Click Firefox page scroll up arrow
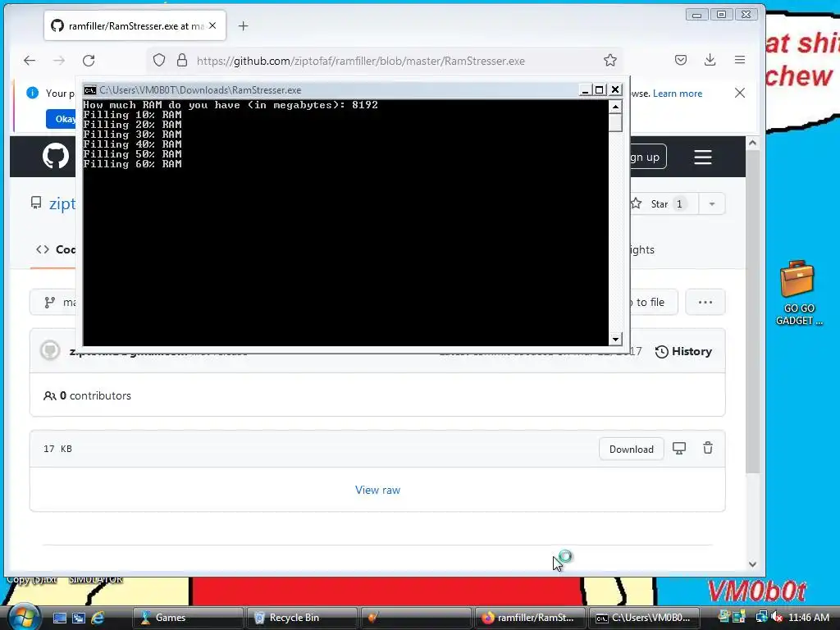Screen dimensions: 840x630 [x=752, y=143]
